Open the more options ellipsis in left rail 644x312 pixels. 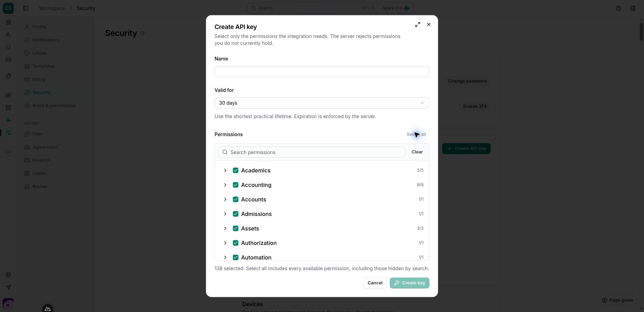tap(8, 152)
